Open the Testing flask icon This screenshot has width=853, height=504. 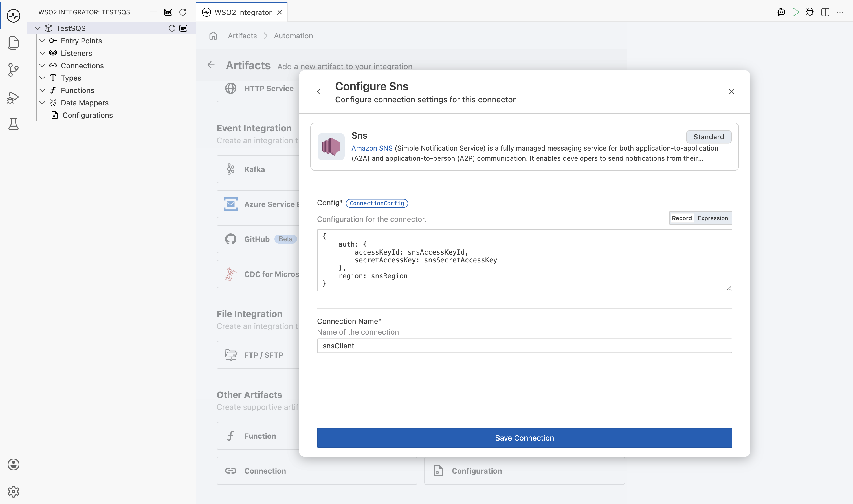(x=14, y=124)
